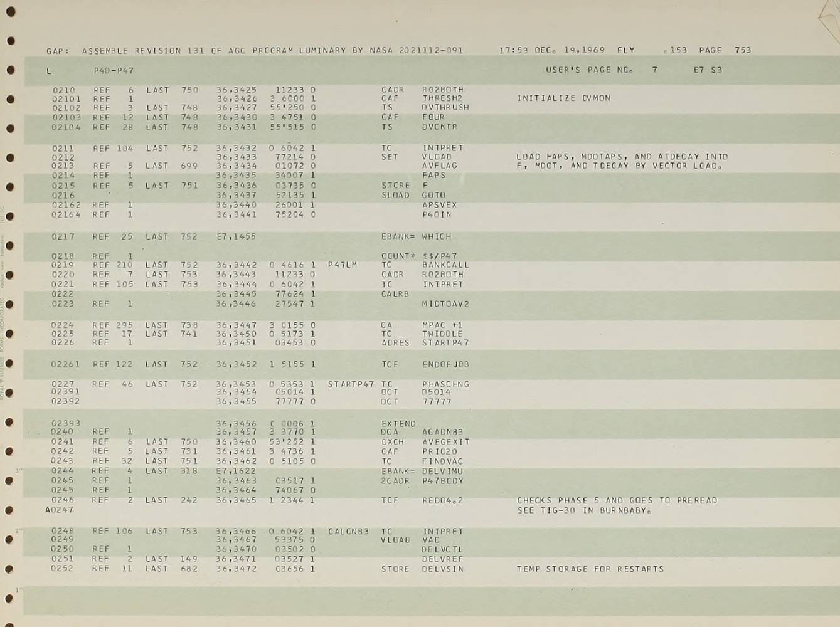Select the 'CALRB' opcode

pos(395,293)
